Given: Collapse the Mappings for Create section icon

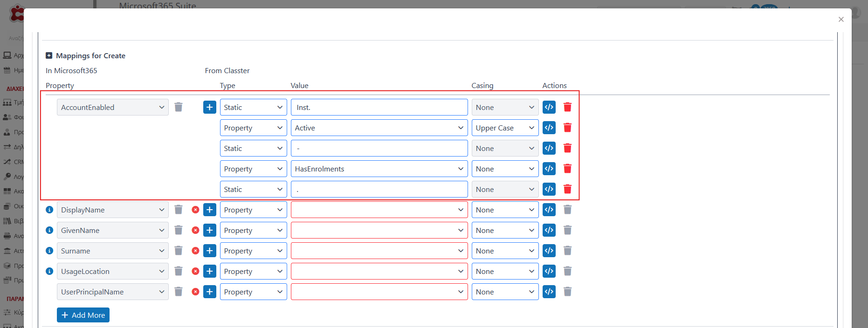Looking at the screenshot, I should pyautogui.click(x=49, y=55).
